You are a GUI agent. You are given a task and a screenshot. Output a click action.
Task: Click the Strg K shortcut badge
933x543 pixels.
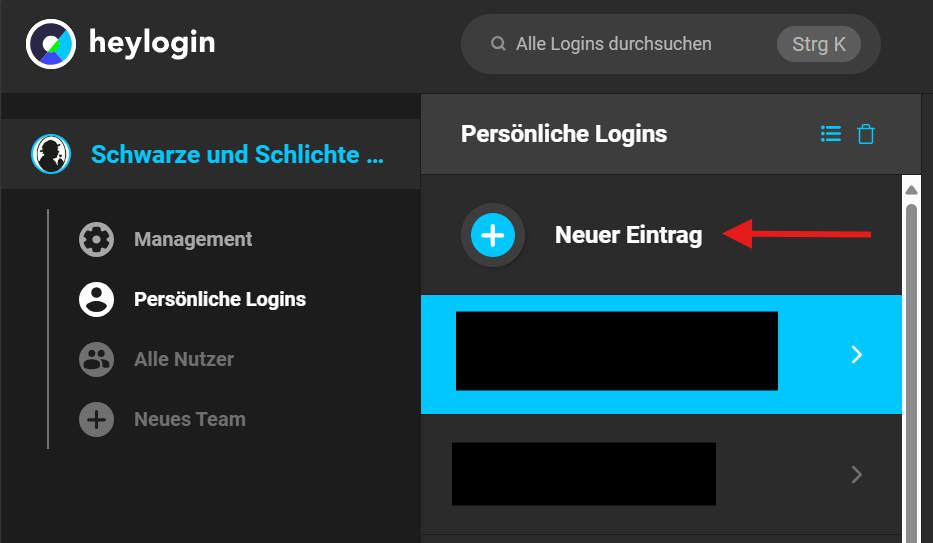click(818, 44)
